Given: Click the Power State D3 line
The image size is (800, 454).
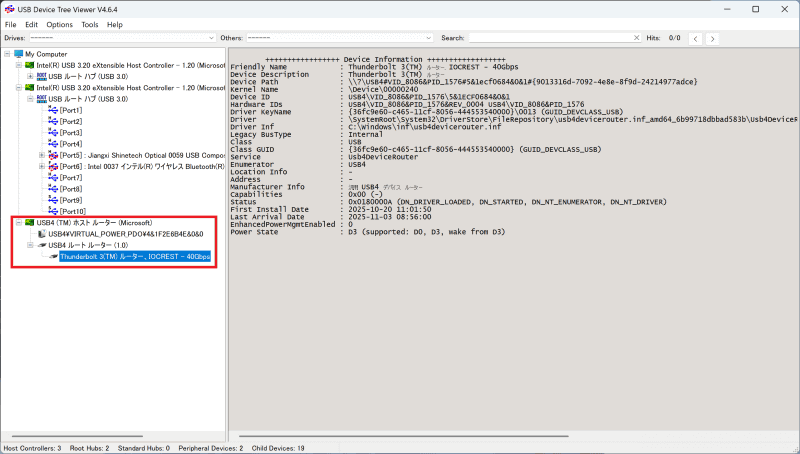Looking at the screenshot, I should click(367, 232).
